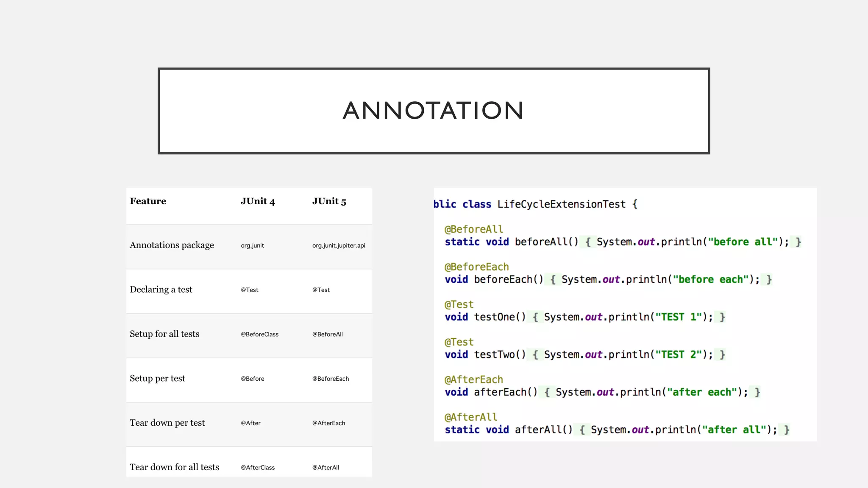This screenshot has height=488, width=868.
Task: Select the '@AfterClass' table cell
Action: [258, 468]
